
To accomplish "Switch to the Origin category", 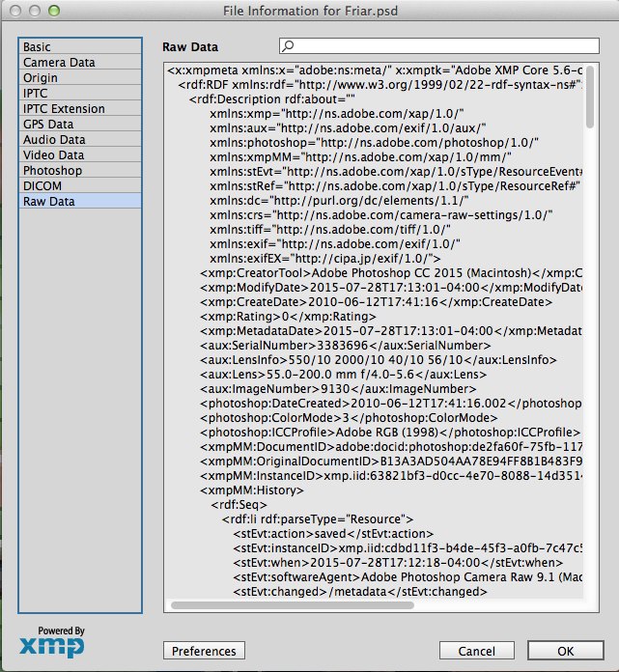I will (x=80, y=77).
